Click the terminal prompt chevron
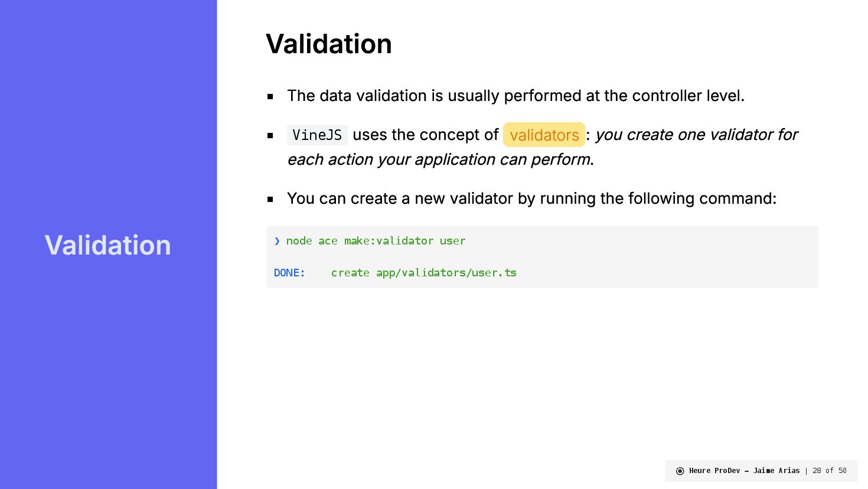 click(x=277, y=241)
